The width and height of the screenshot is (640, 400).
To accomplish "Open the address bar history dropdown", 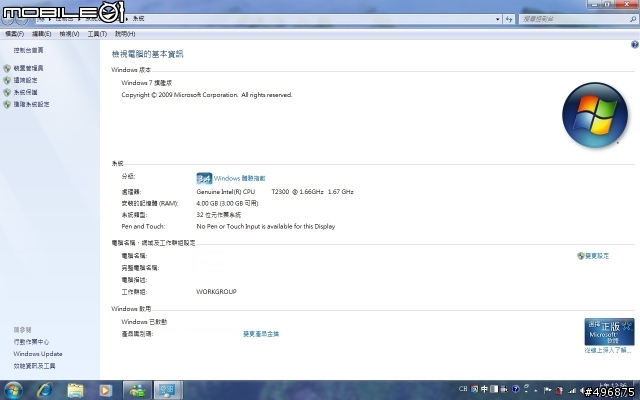I will pos(498,19).
